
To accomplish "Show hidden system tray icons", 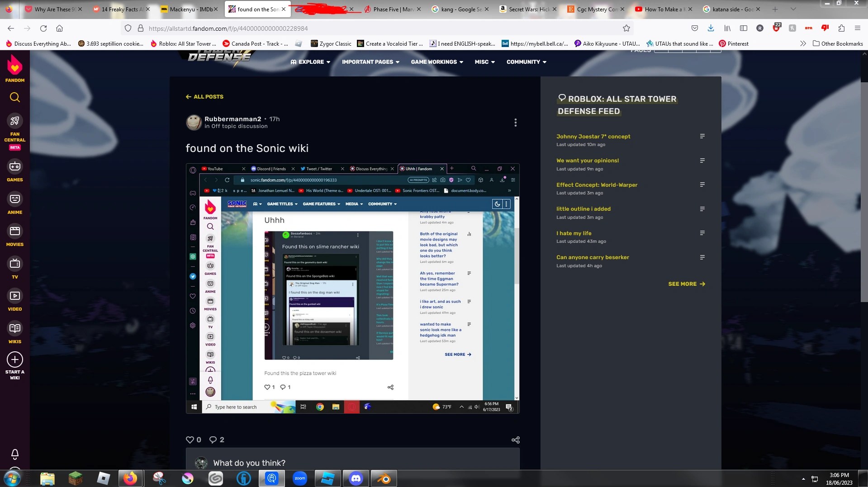I will point(803,478).
